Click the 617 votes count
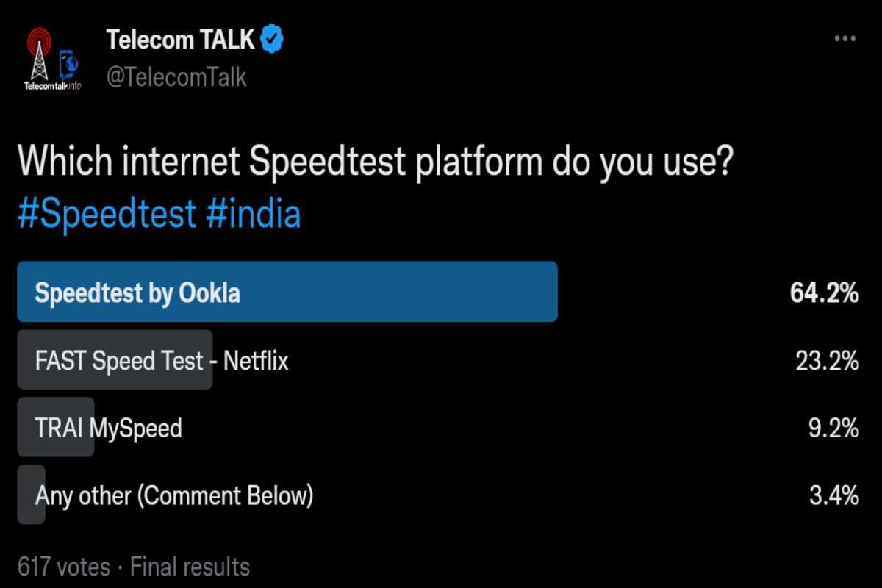This screenshot has height=588, width=882. (x=64, y=567)
